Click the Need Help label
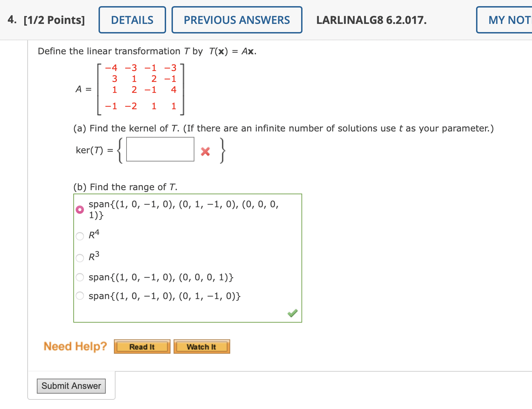Viewport: 532px width, 409px height. [75, 346]
